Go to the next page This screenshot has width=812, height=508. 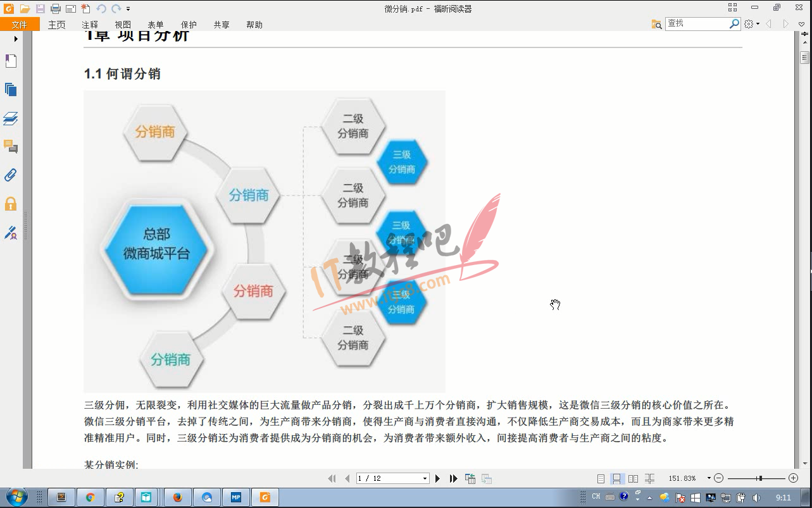coord(437,479)
